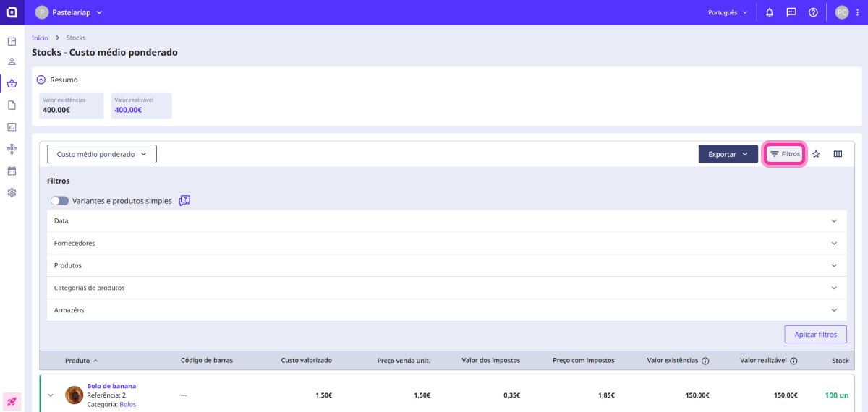
Task: Select the shopping basket icon in sidebar
Action: click(x=12, y=83)
